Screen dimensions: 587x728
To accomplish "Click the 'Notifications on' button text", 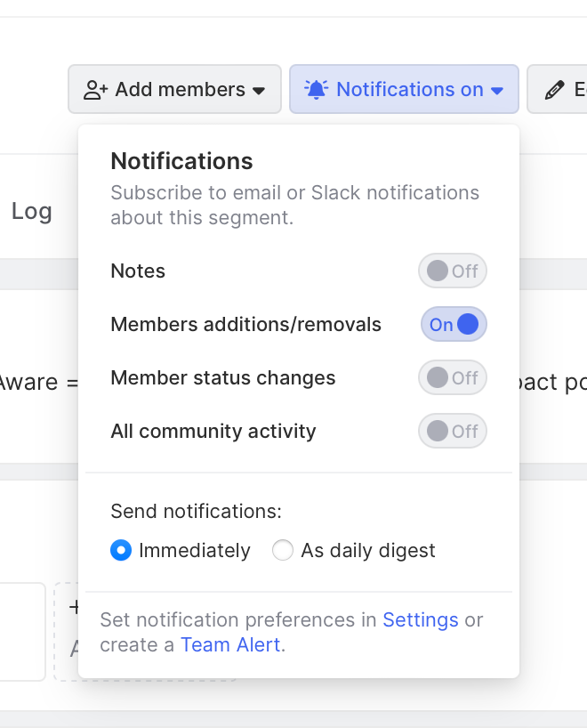I will tap(409, 90).
